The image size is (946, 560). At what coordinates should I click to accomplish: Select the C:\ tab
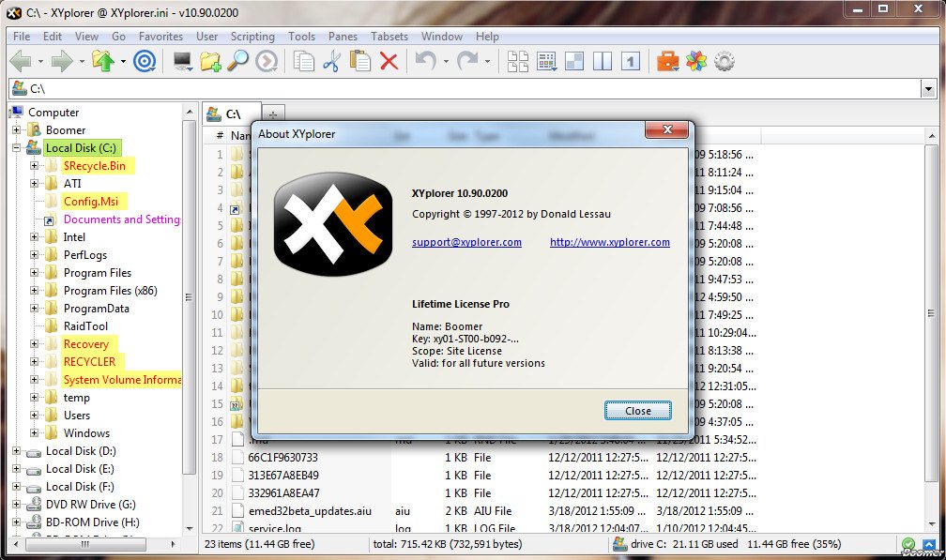pyautogui.click(x=232, y=114)
